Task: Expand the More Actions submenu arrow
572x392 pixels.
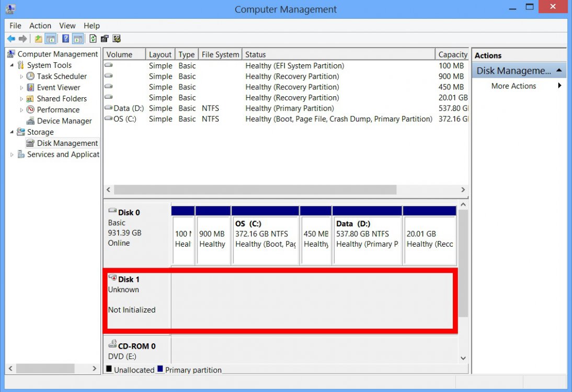Action: (x=559, y=86)
